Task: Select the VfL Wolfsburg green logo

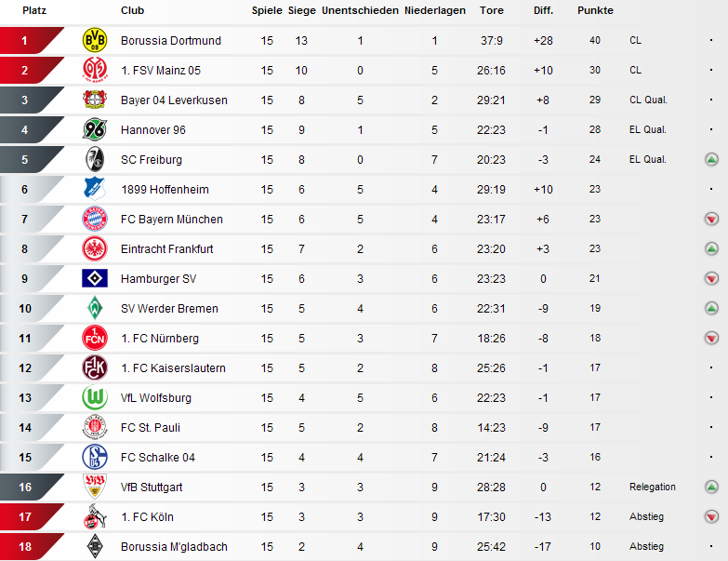Action: 95,397
